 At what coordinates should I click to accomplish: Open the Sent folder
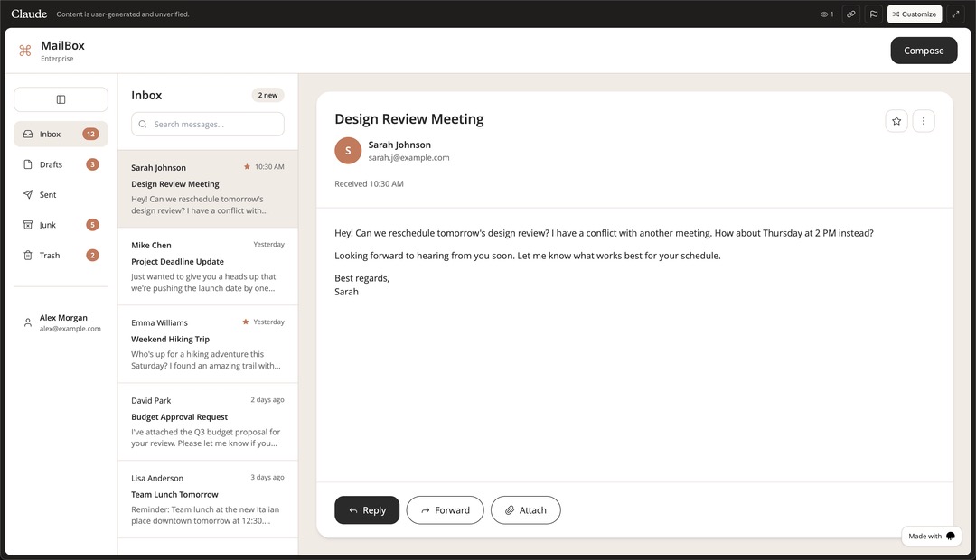click(x=61, y=195)
